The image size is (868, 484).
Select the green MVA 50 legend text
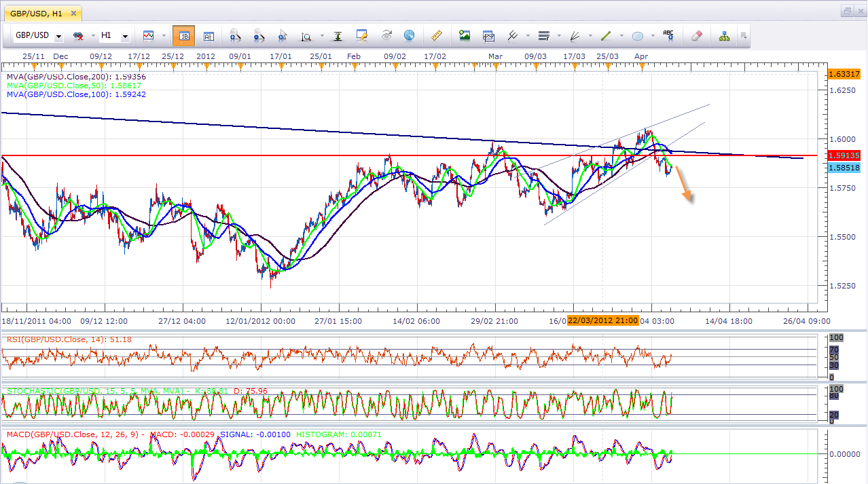[x=73, y=86]
